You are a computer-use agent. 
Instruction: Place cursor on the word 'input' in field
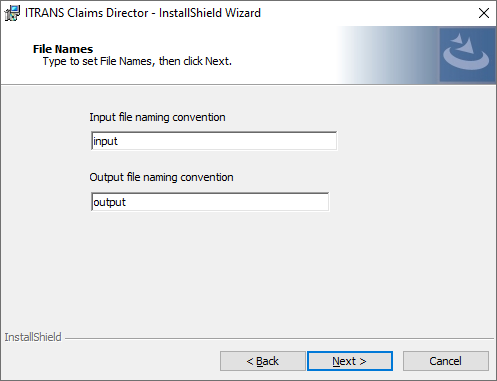click(x=105, y=141)
